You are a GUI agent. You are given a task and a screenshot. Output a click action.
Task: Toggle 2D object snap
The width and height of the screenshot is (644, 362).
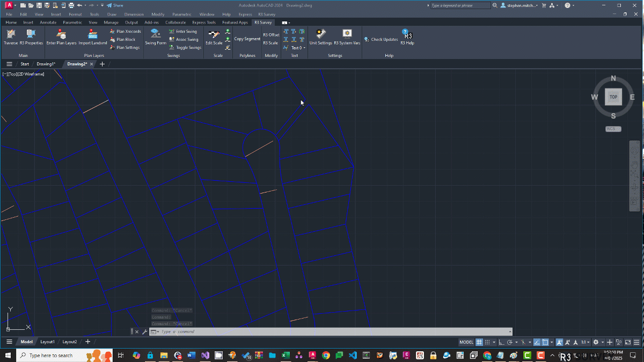pos(545,342)
